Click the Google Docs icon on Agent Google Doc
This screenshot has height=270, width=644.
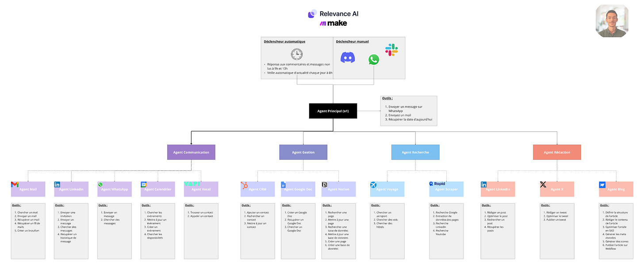(x=284, y=185)
